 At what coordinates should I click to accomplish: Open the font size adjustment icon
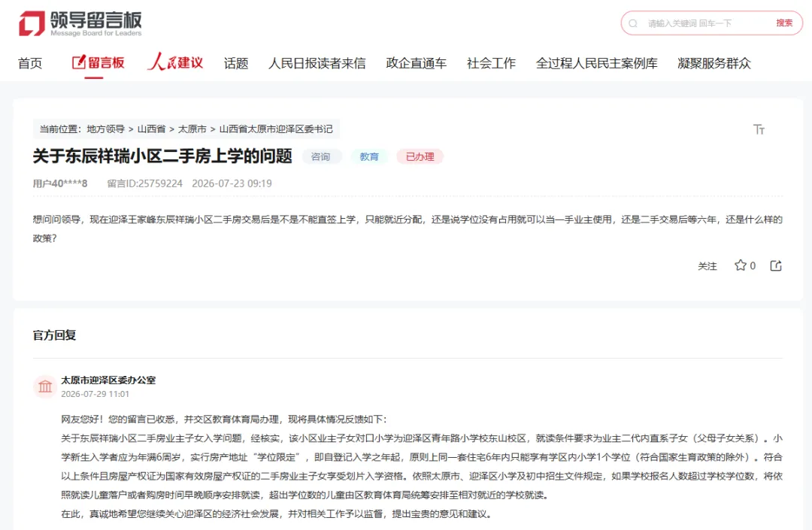[759, 129]
